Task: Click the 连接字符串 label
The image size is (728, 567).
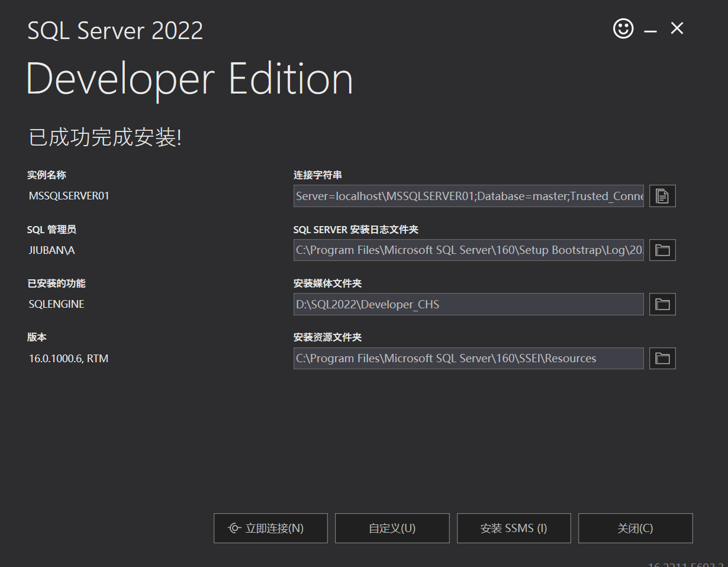Action: coord(318,175)
